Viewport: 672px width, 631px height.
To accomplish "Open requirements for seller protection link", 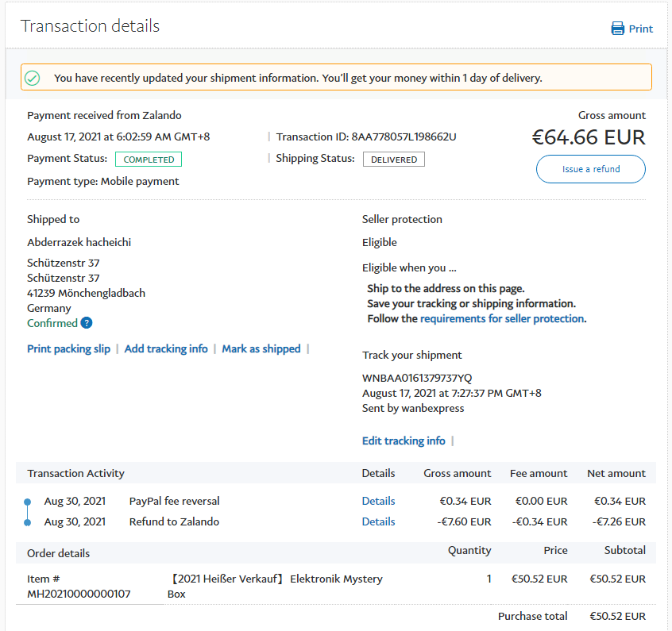I will pos(502,318).
